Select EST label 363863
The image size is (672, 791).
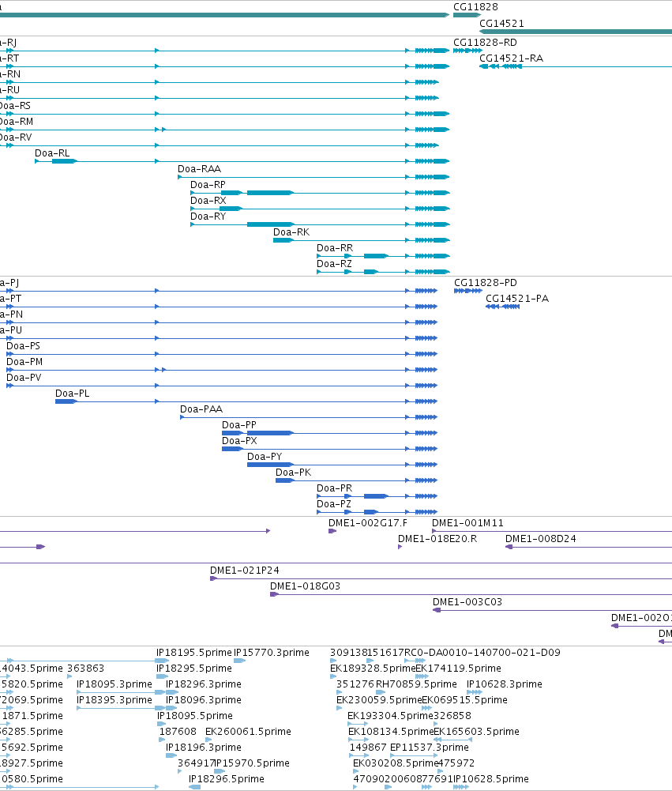pos(86,669)
